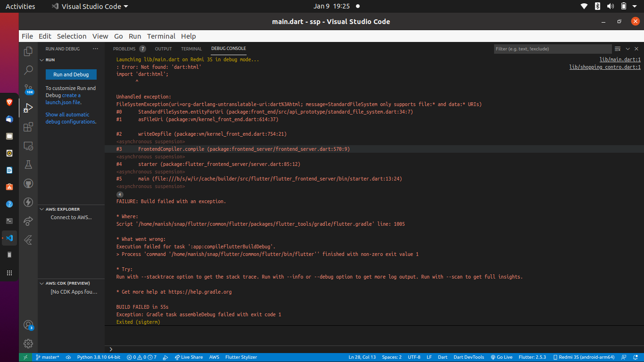Viewport: 644px width, 362px height.
Task: Start Go Live server from status bar
Action: 502,357
